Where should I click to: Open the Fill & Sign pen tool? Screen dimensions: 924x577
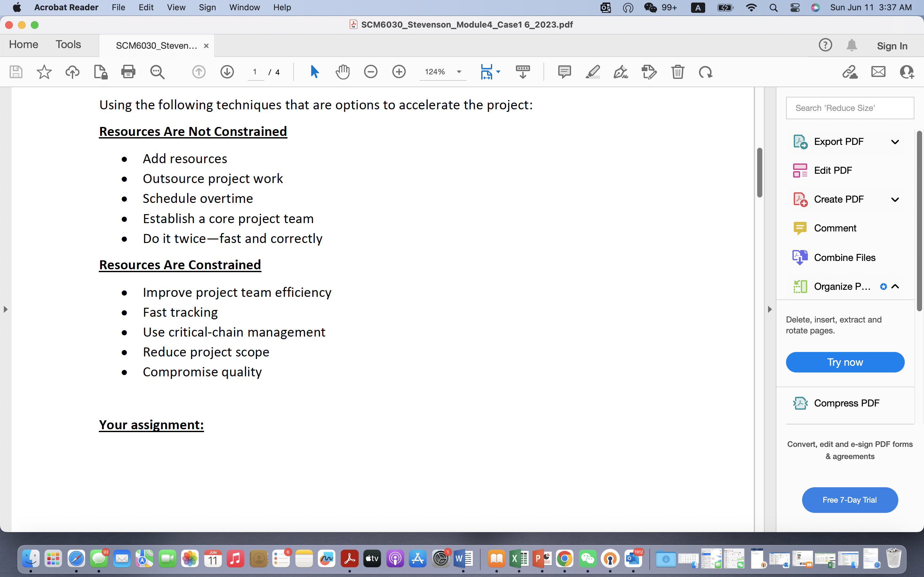[x=620, y=72]
